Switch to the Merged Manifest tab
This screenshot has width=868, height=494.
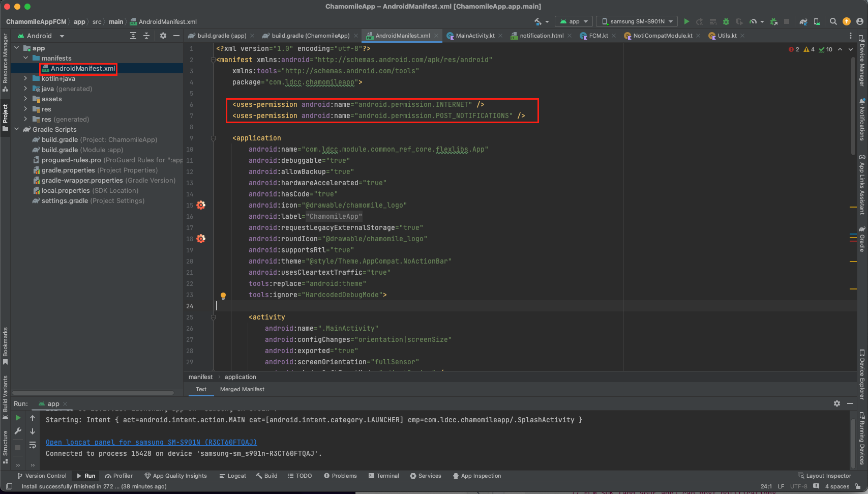(x=242, y=389)
